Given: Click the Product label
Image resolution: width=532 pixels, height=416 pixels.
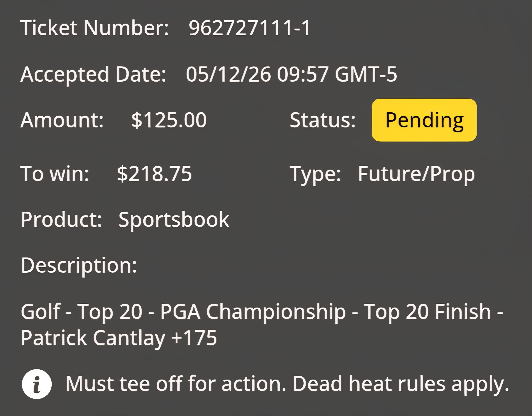Looking at the screenshot, I should click(x=61, y=220).
